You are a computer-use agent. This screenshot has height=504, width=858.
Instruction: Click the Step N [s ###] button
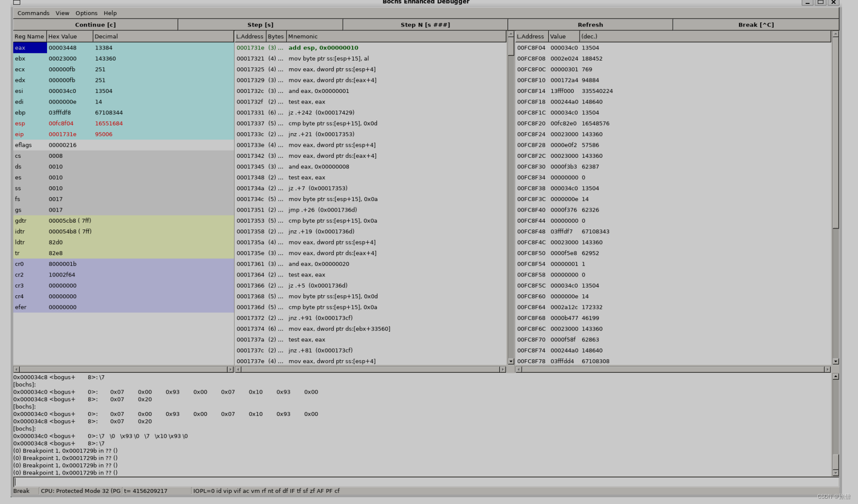425,25
